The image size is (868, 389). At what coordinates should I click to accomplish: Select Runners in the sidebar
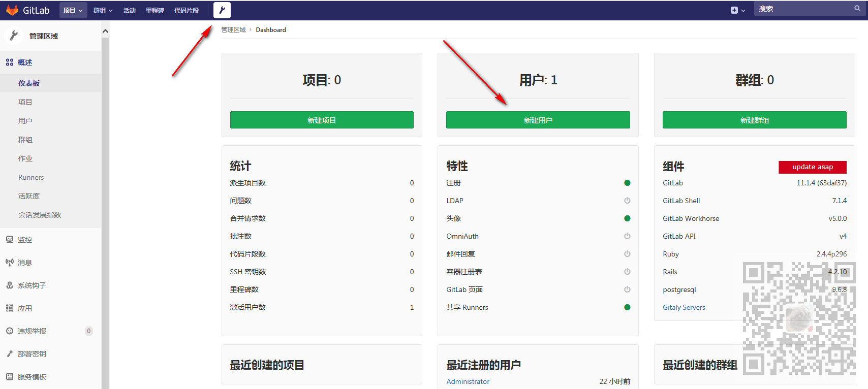(x=31, y=177)
